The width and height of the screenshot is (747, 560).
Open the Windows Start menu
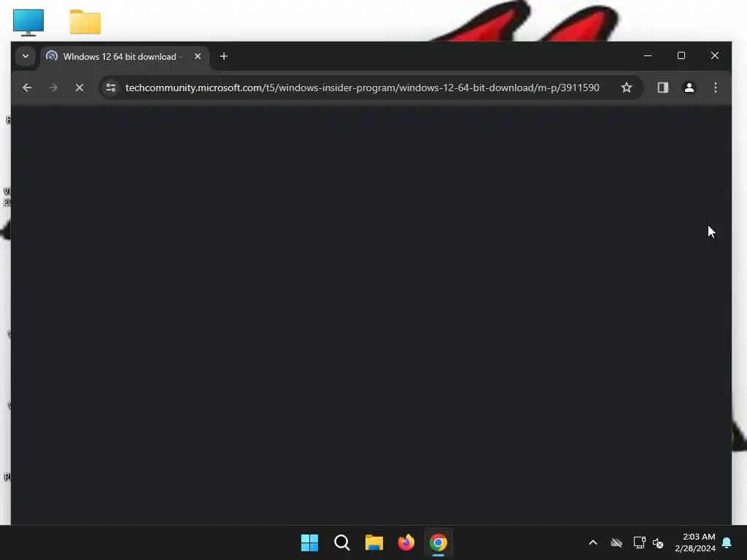309,542
